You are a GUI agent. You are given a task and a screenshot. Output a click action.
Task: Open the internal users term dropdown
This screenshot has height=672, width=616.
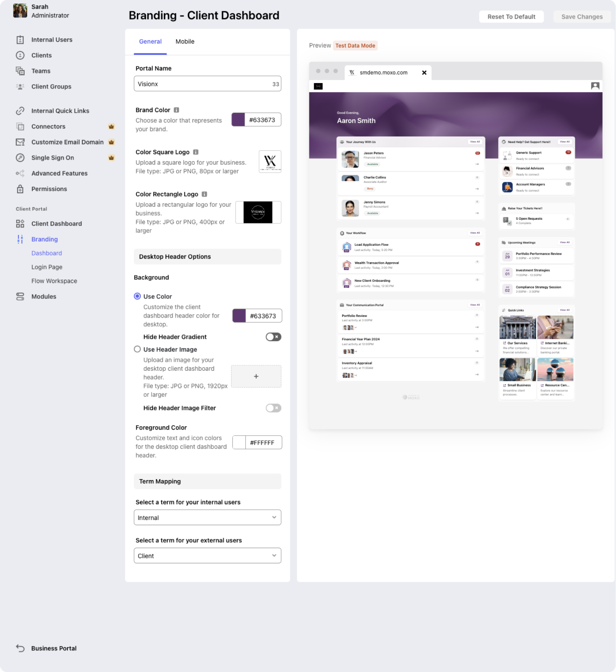207,517
